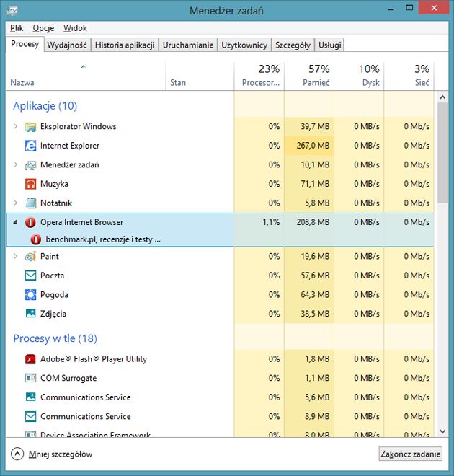Switch to the Wydajność tab
The width and height of the screenshot is (454, 476).
click(x=67, y=45)
